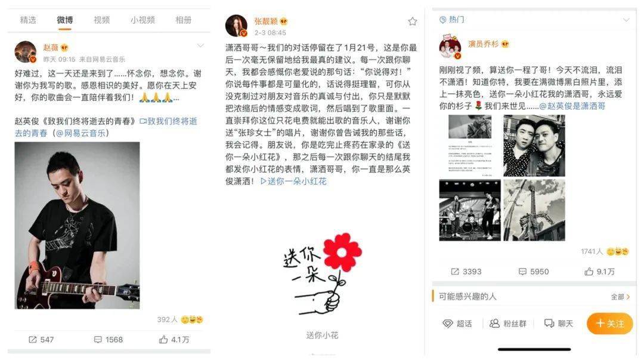Open the Eiffel Tower thumbnail photo

point(534,210)
